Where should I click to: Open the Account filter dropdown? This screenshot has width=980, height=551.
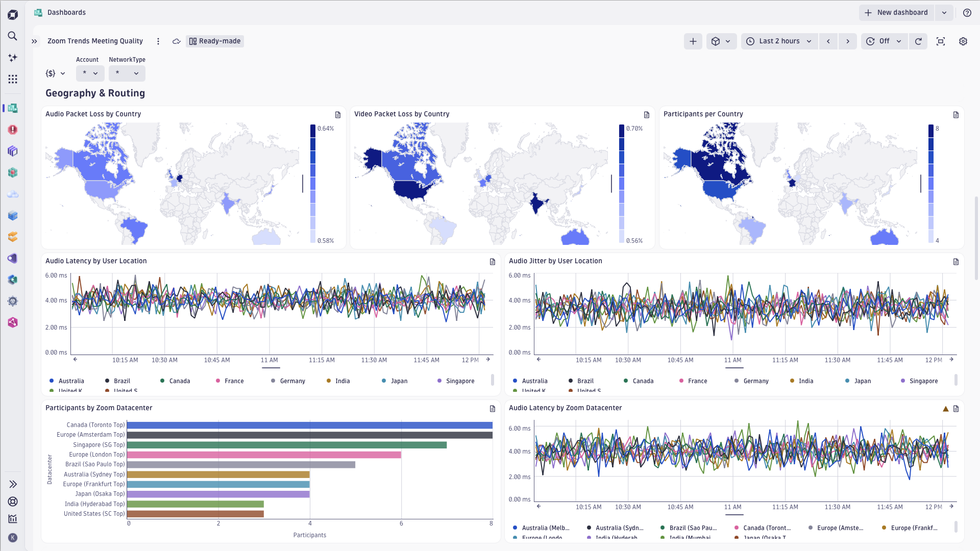pyautogui.click(x=90, y=73)
